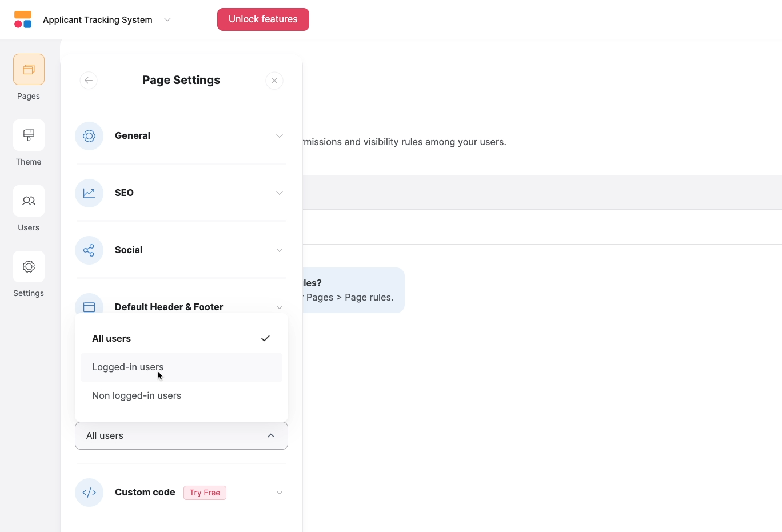Expand the Custom code section chevron

point(280,493)
